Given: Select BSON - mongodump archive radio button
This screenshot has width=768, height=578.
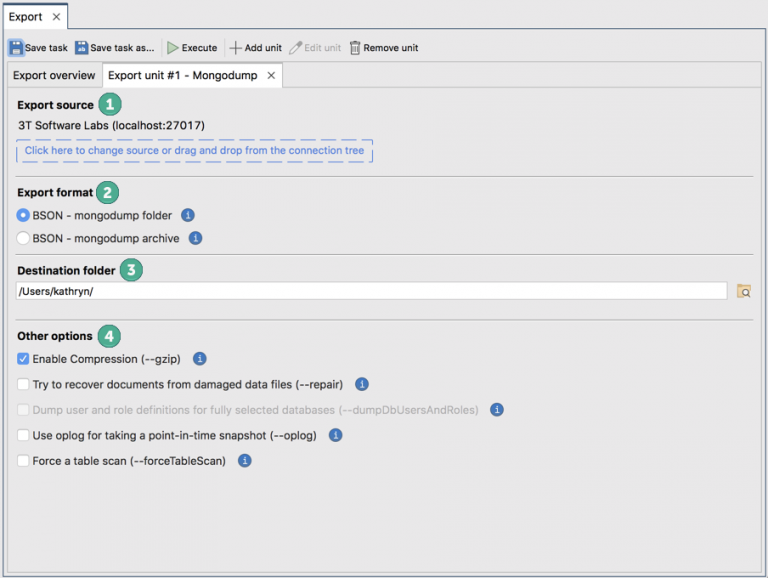Looking at the screenshot, I should 24,238.
